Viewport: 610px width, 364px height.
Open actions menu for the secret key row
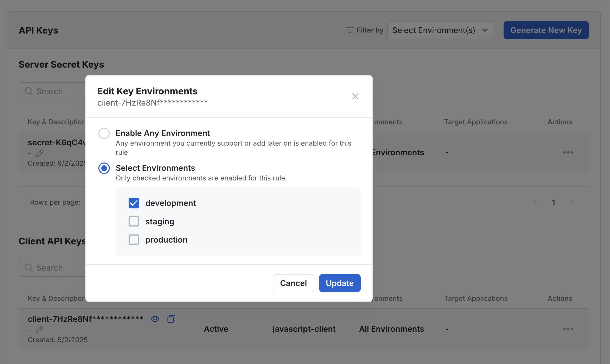click(568, 152)
